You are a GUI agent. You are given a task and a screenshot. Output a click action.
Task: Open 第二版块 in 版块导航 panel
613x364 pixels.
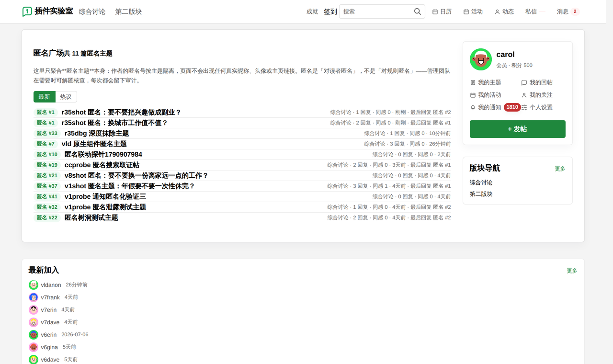click(x=481, y=194)
